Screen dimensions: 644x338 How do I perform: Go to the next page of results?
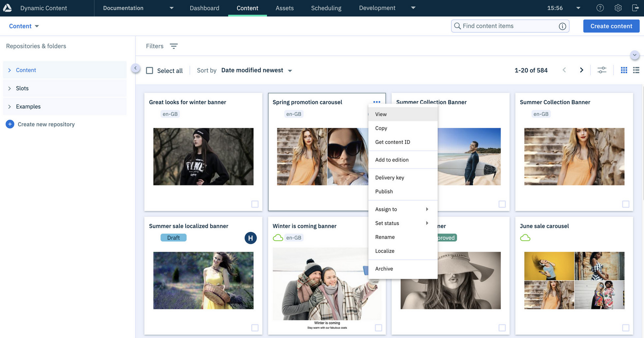(x=581, y=70)
